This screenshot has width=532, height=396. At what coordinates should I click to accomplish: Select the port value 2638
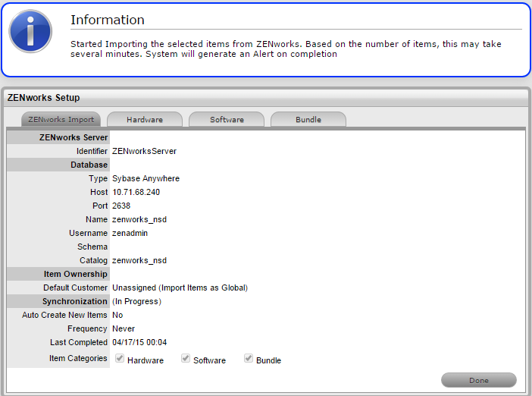(121, 206)
